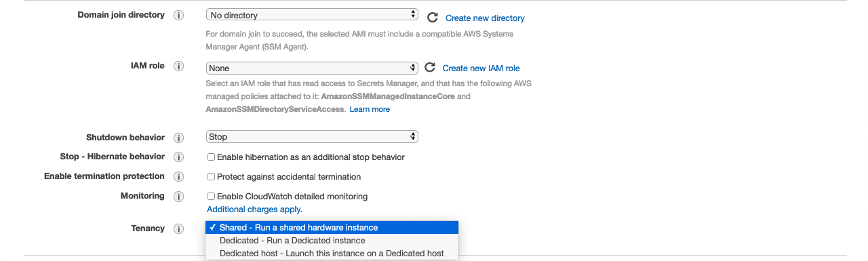
Task: Open the Create new IAM role link
Action: coord(481,68)
